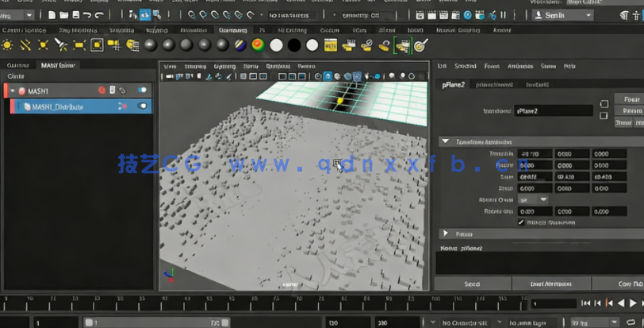Viewport: 644px width, 328px height.
Task: Click the transform name field containing pPlane2
Action: 553,111
